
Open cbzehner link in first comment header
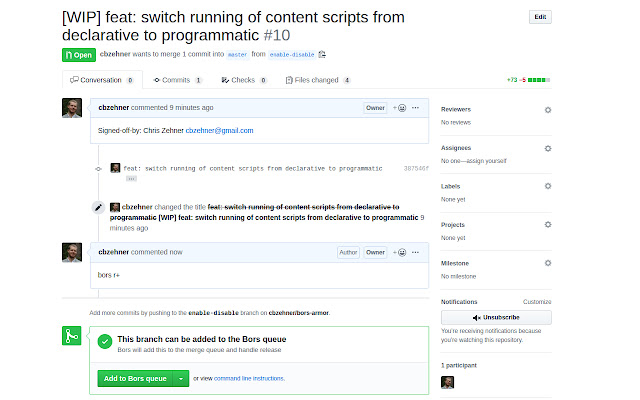(113, 107)
